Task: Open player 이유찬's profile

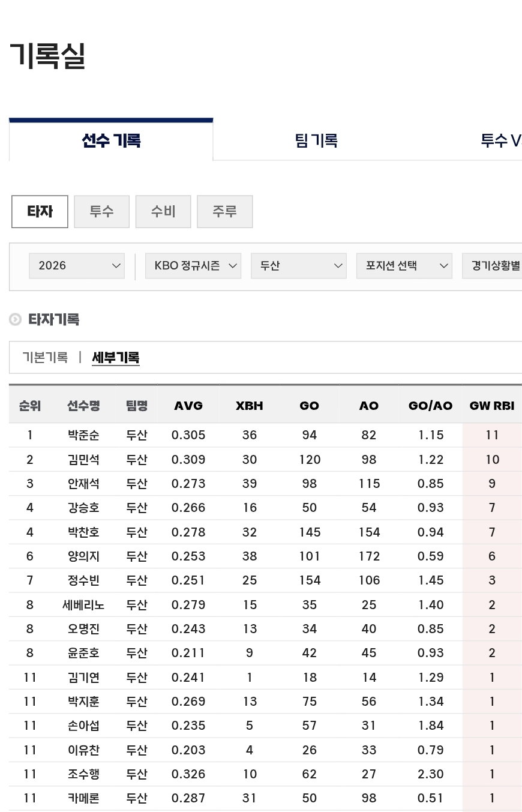Action: 83,750
